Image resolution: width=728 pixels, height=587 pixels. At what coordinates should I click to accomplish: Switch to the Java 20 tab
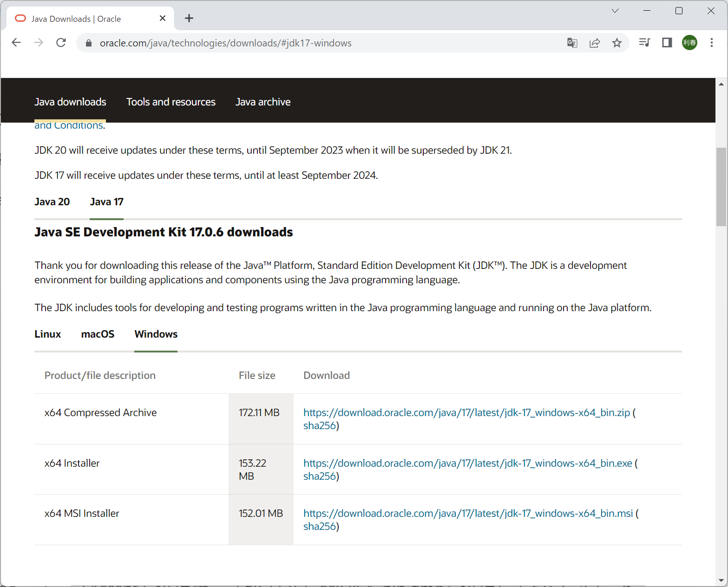click(52, 202)
